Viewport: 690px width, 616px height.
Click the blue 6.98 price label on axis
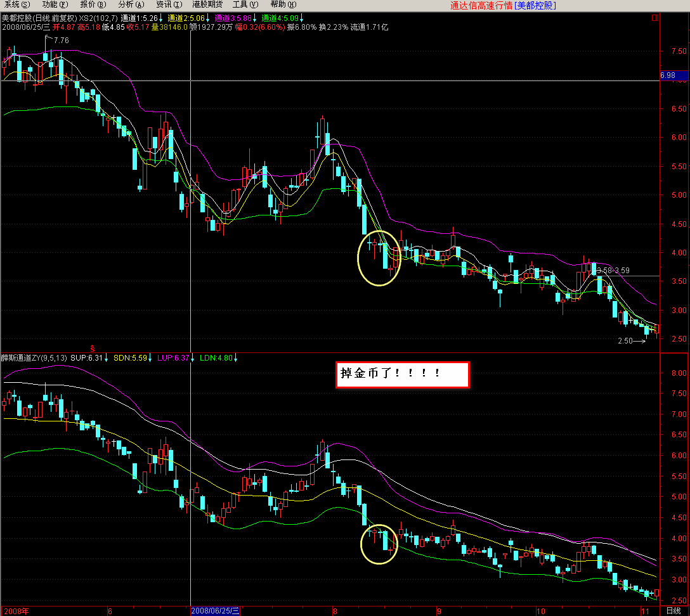[x=674, y=75]
